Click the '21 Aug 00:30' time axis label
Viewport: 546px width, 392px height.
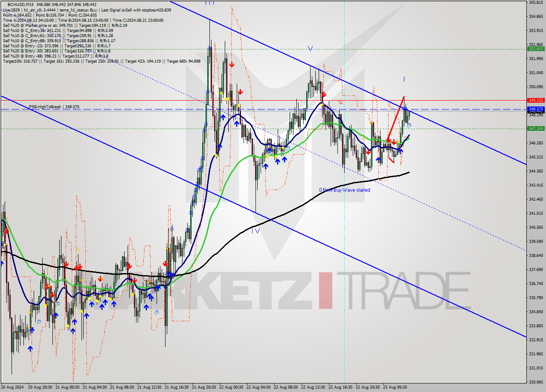coord(67,387)
